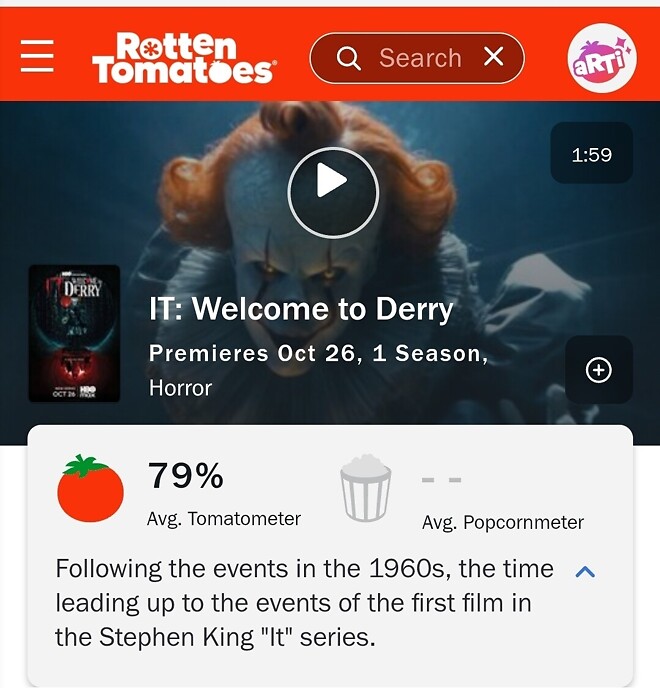Select the Avg. Tomatometer label
Viewport: 660px width, 688px height.
[224, 519]
